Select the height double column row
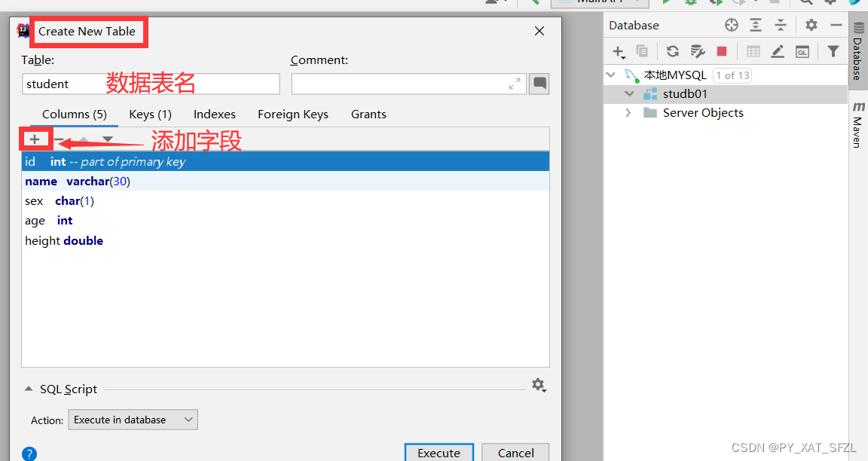This screenshot has width=868, height=461. 286,241
